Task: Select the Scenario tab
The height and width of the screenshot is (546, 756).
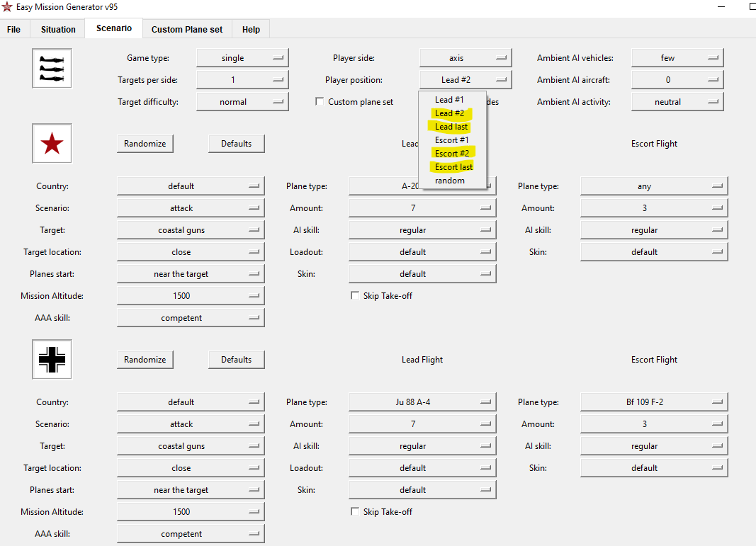Action: pos(114,28)
